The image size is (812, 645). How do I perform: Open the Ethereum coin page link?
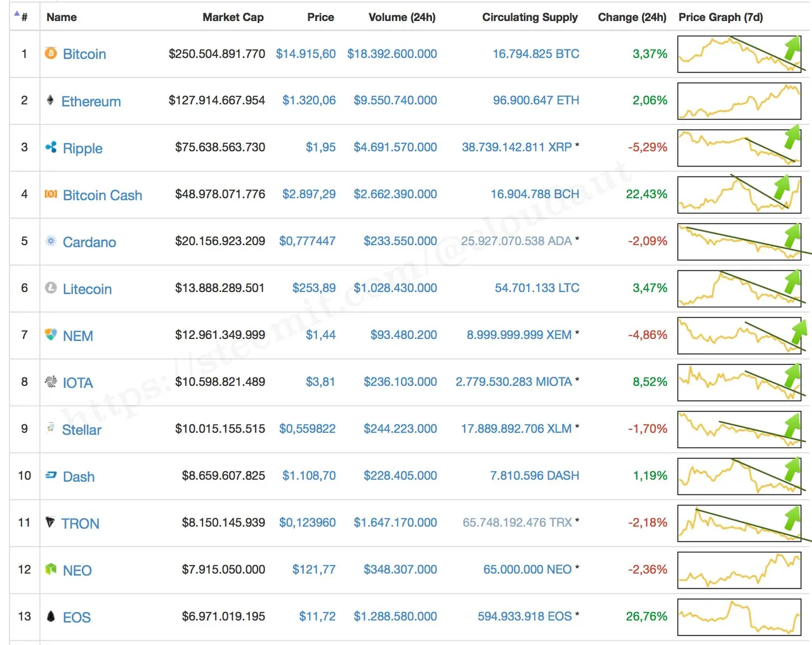[91, 101]
